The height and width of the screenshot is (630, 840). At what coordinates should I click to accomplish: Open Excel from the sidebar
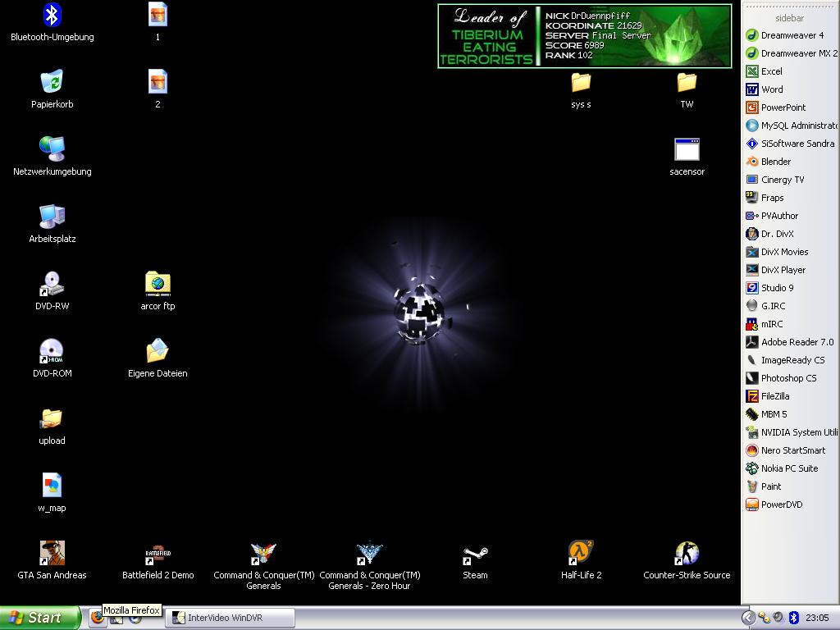pos(764,71)
